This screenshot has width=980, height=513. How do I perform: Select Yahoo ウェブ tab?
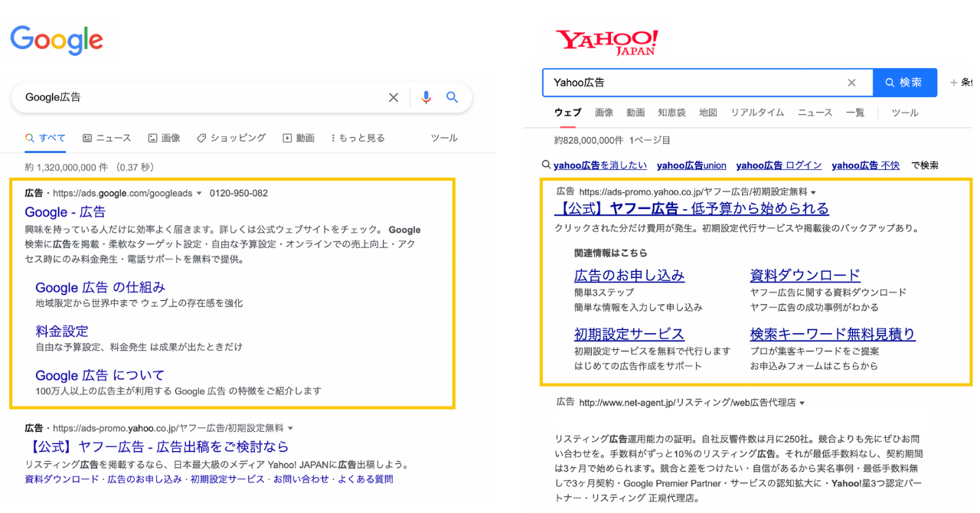[567, 113]
